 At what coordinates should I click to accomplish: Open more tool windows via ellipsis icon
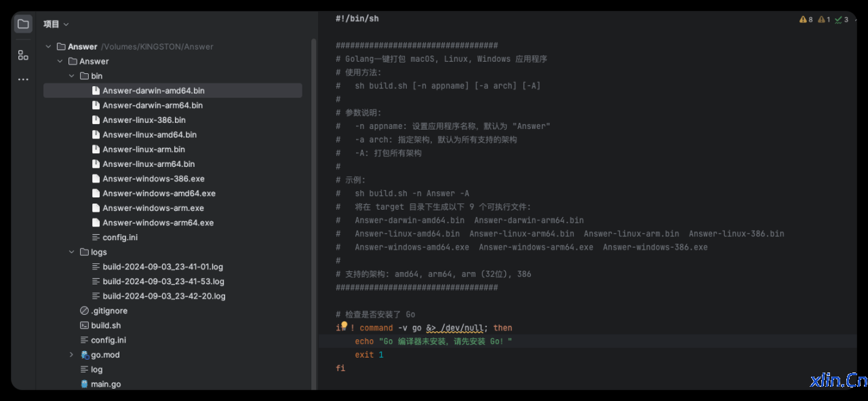(x=22, y=79)
